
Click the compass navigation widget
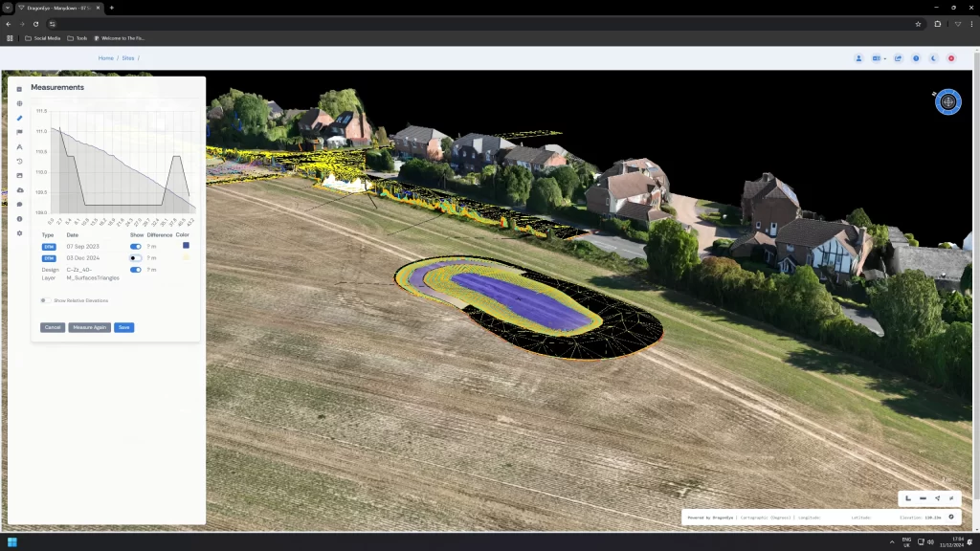pos(947,101)
